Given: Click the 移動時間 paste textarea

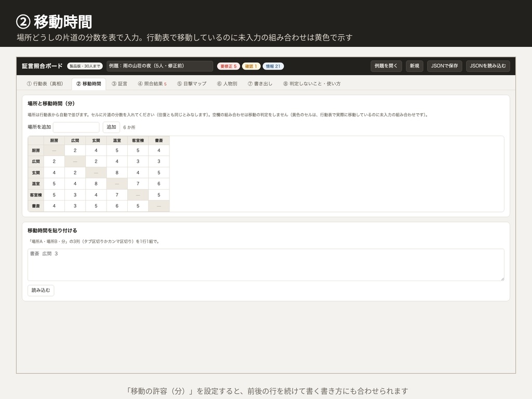Looking at the screenshot, I should point(265,265).
